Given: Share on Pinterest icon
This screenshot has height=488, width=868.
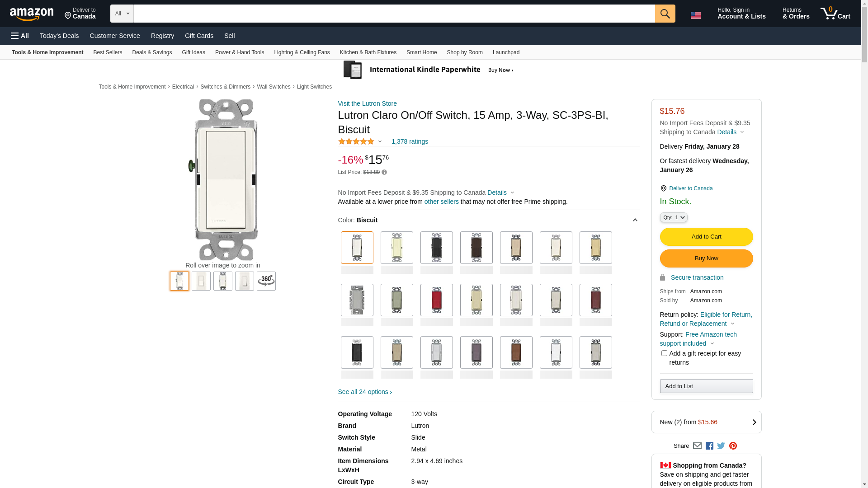Looking at the screenshot, I should (733, 446).
